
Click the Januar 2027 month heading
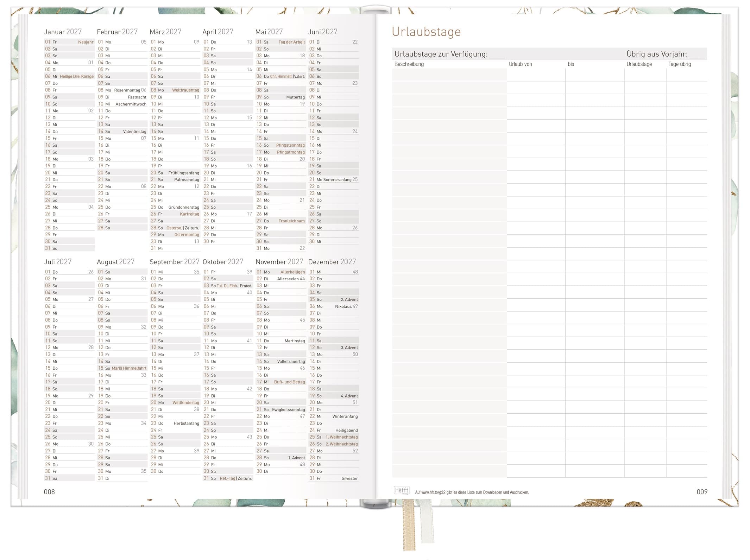63,32
